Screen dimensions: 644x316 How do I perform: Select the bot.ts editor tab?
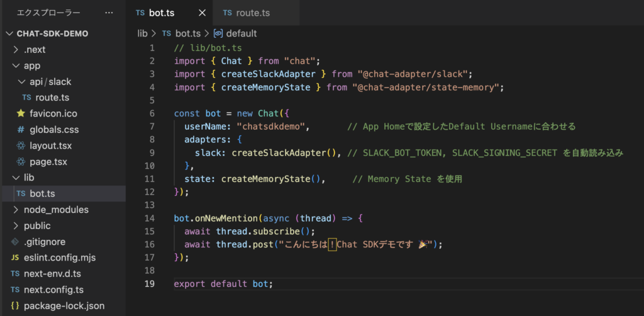click(161, 13)
